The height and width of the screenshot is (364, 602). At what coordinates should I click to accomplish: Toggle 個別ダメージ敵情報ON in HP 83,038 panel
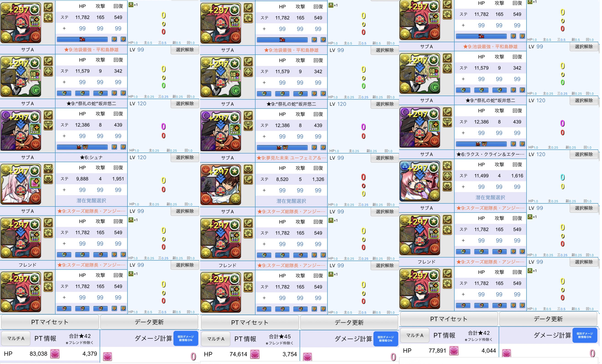(x=186, y=338)
